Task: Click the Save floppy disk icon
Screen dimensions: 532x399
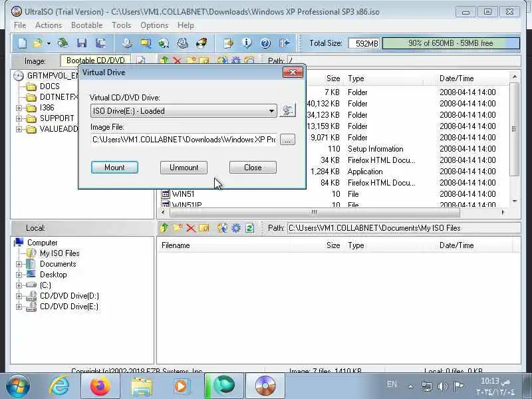Action: pos(82,43)
